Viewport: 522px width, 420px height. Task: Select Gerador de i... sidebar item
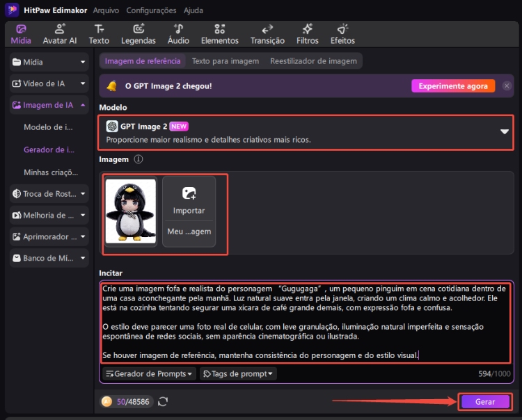[x=49, y=150]
